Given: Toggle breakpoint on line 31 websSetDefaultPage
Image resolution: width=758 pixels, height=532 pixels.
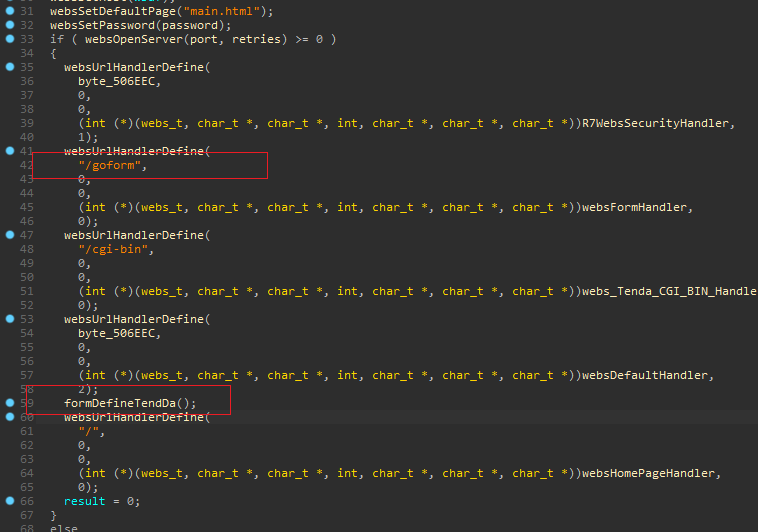Looking at the screenshot, I should point(10,11).
